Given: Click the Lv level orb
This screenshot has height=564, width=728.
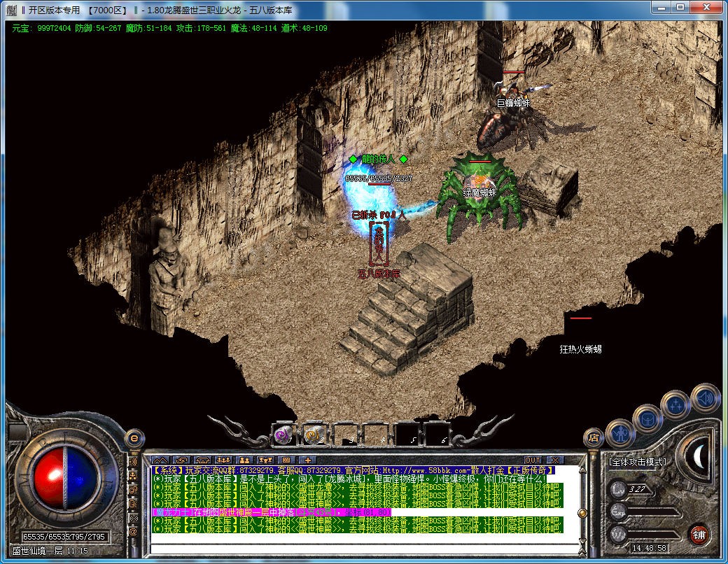Looking at the screenshot, I should click(x=619, y=489).
